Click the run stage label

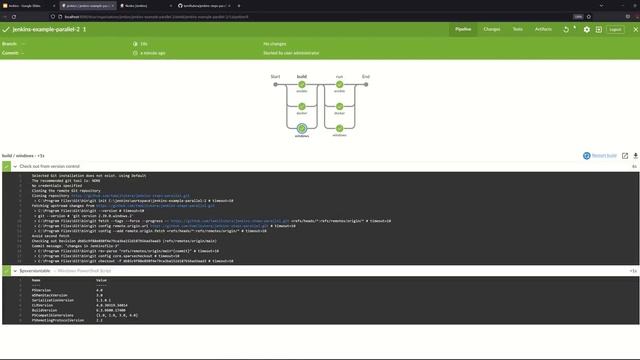tap(339, 76)
